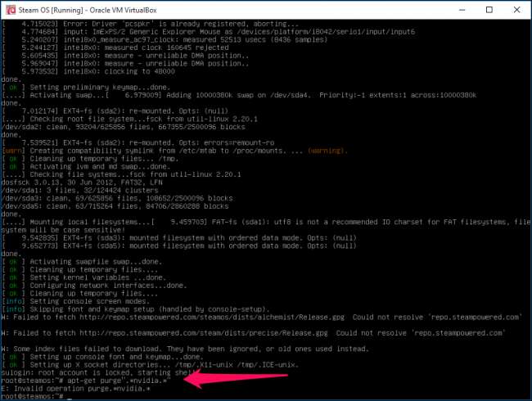Click the 'Setting preliminary keymap...done.' line
The width and height of the screenshot is (532, 401).
86,88
